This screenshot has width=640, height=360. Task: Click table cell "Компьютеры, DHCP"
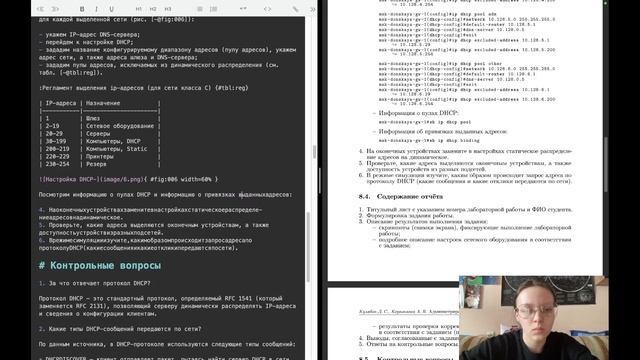click(113, 141)
